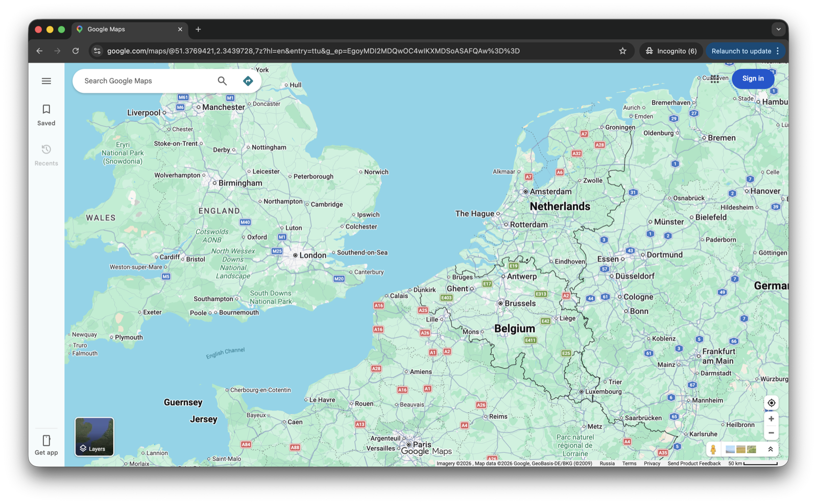
Task: Expand the imagery strip with double chevron
Action: (x=771, y=449)
